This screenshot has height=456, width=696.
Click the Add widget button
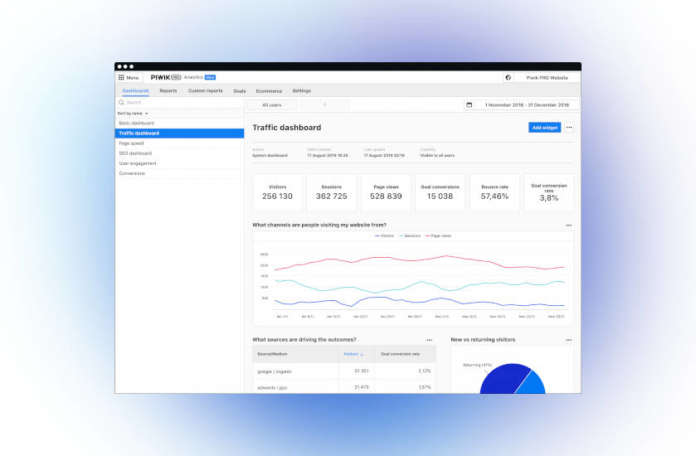pos(544,128)
